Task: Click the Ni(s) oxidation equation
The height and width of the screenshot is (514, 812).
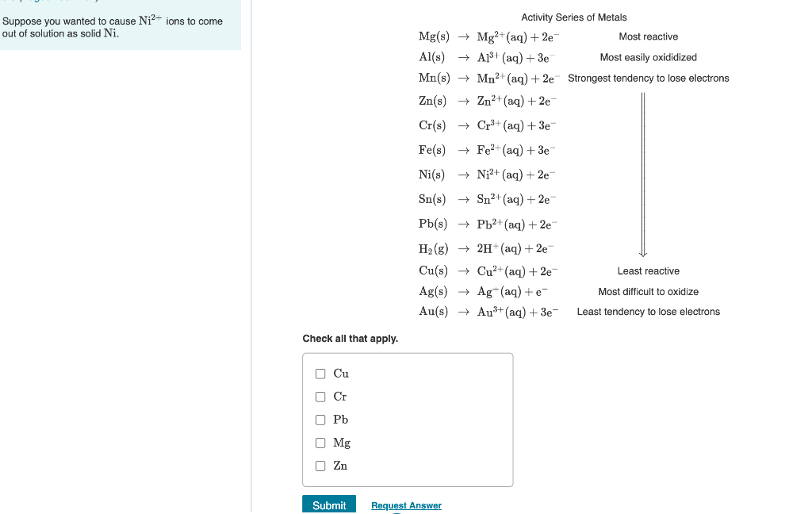Action: pos(488,174)
